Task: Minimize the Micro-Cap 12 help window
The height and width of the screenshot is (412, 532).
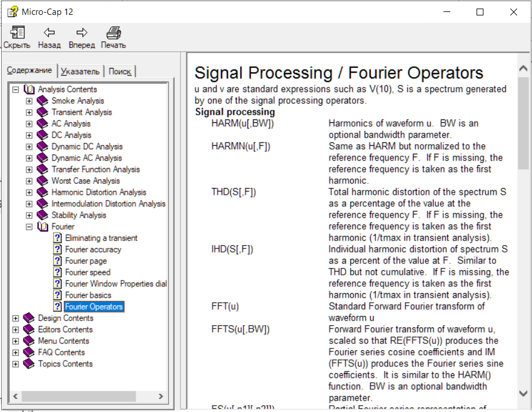Action: 447,12
